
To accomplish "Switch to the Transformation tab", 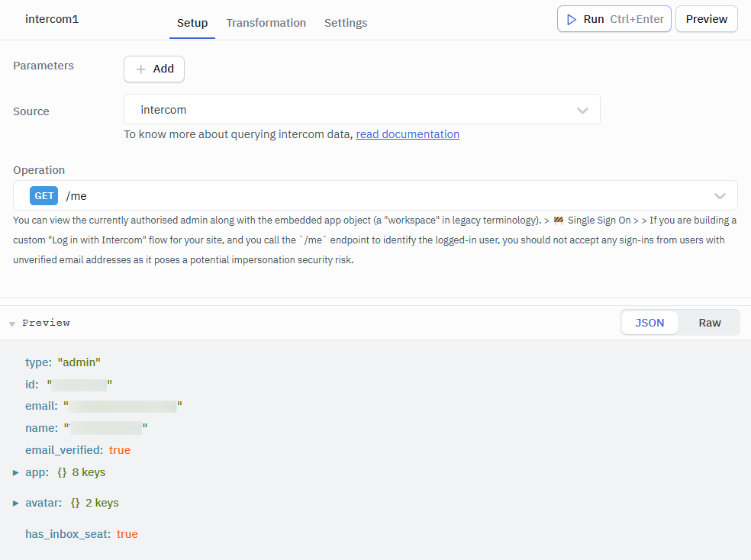I will pyautogui.click(x=266, y=23).
